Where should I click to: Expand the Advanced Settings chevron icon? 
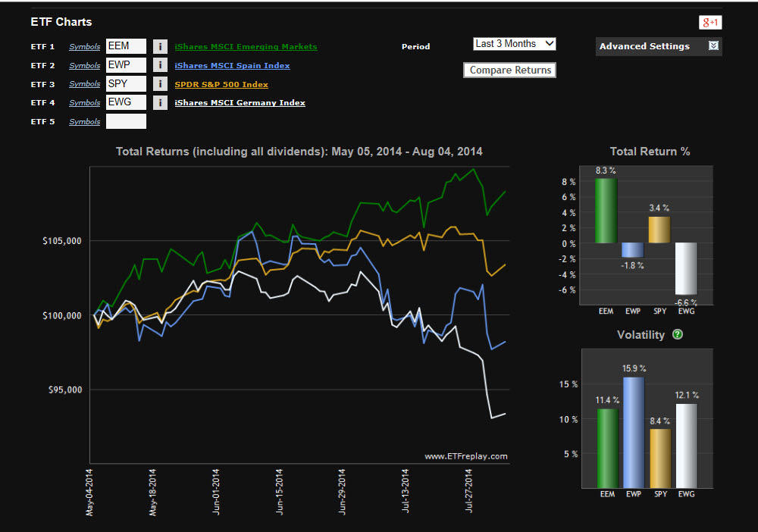tap(713, 46)
